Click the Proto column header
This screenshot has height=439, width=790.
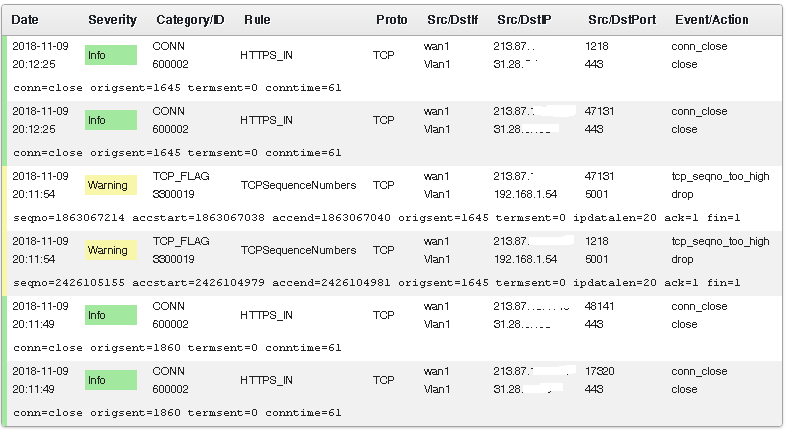point(391,20)
